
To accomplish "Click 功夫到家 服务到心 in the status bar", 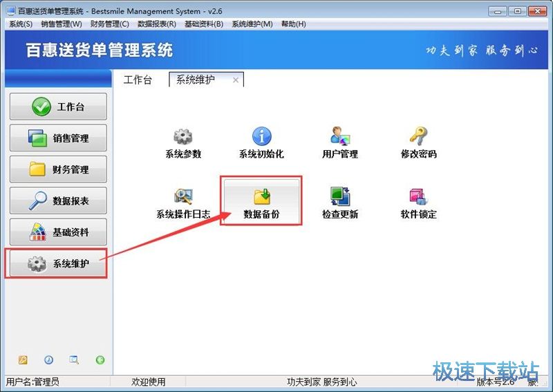I will click(321, 382).
